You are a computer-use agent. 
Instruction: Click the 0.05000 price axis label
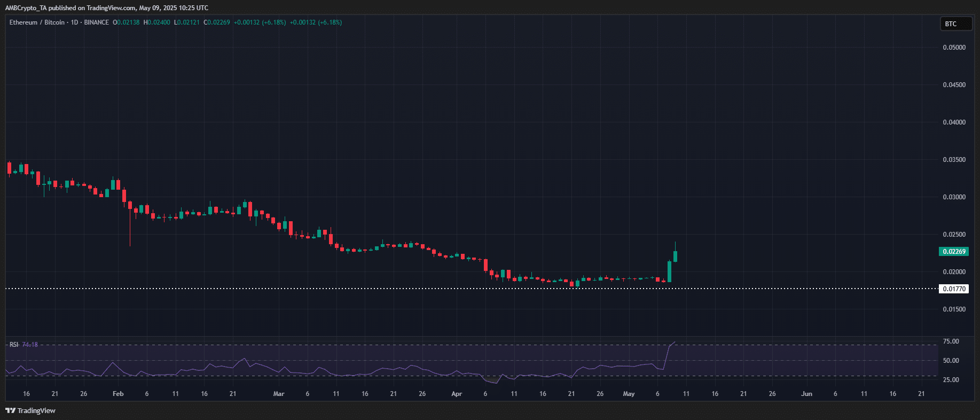click(x=954, y=48)
